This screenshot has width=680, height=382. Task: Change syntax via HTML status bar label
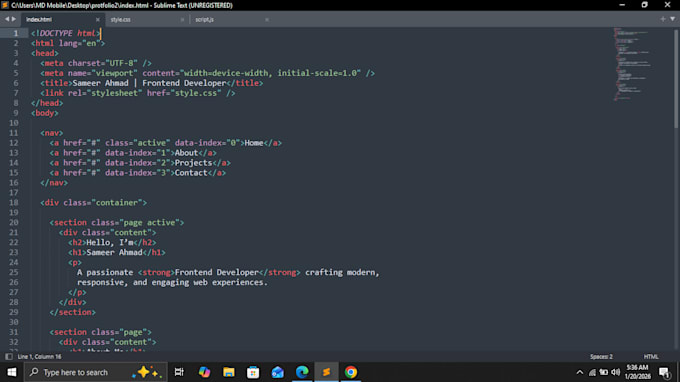(651, 356)
